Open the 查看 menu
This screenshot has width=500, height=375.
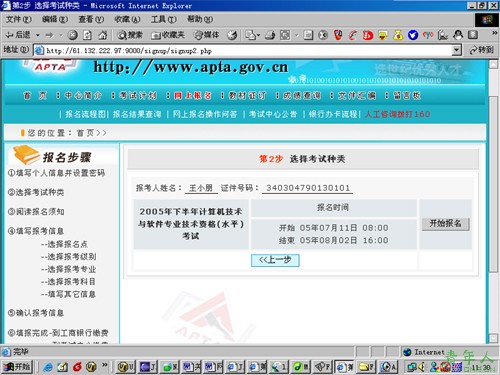pos(91,19)
